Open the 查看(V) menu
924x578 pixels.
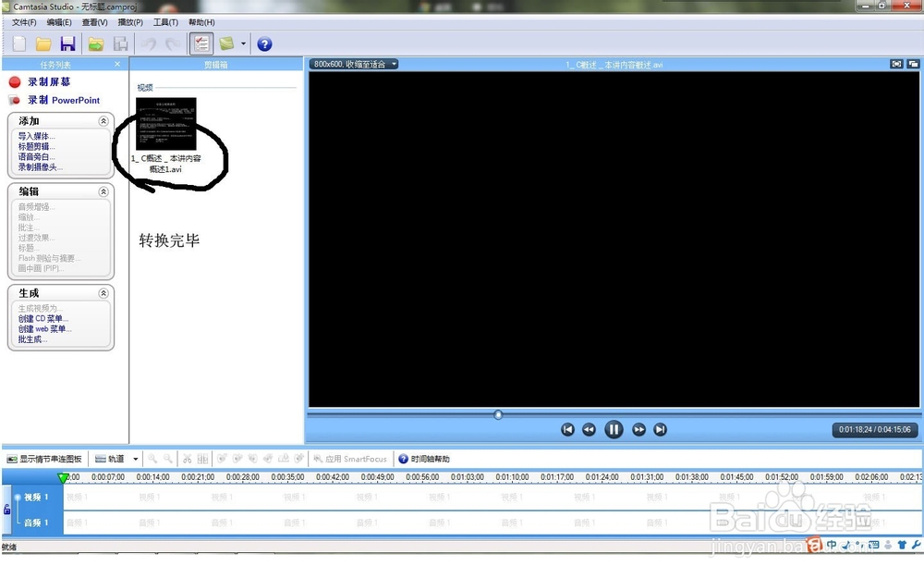(94, 22)
